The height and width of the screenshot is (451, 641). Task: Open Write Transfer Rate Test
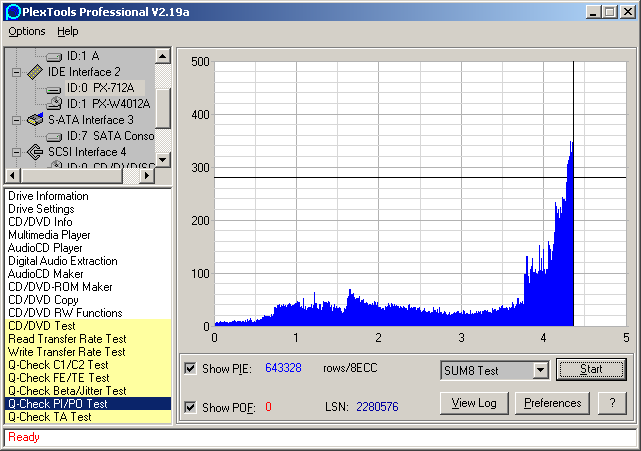click(88, 352)
